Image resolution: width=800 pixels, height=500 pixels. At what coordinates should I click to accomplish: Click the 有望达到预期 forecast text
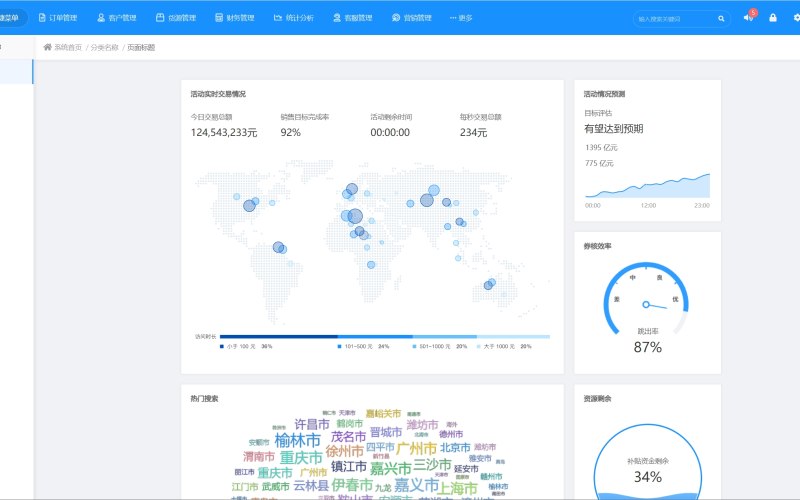click(614, 129)
